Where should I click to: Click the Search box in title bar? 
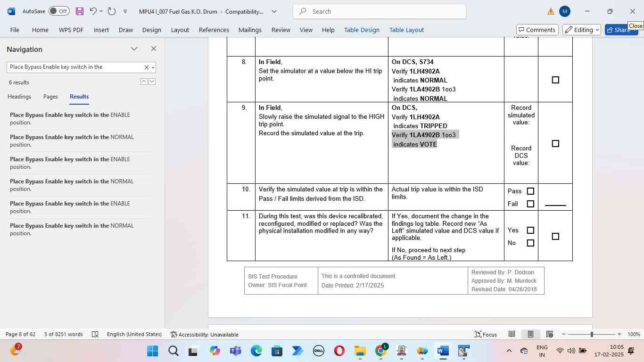pos(380,11)
